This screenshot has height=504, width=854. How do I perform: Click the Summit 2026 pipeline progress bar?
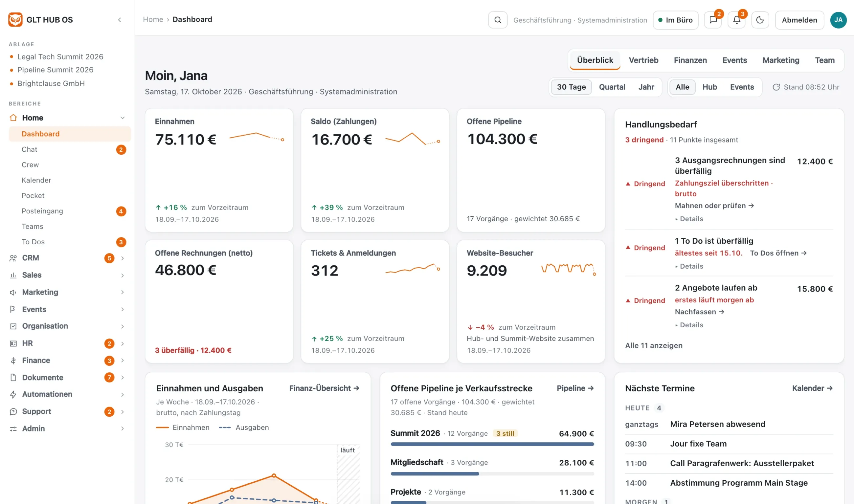[492, 444]
